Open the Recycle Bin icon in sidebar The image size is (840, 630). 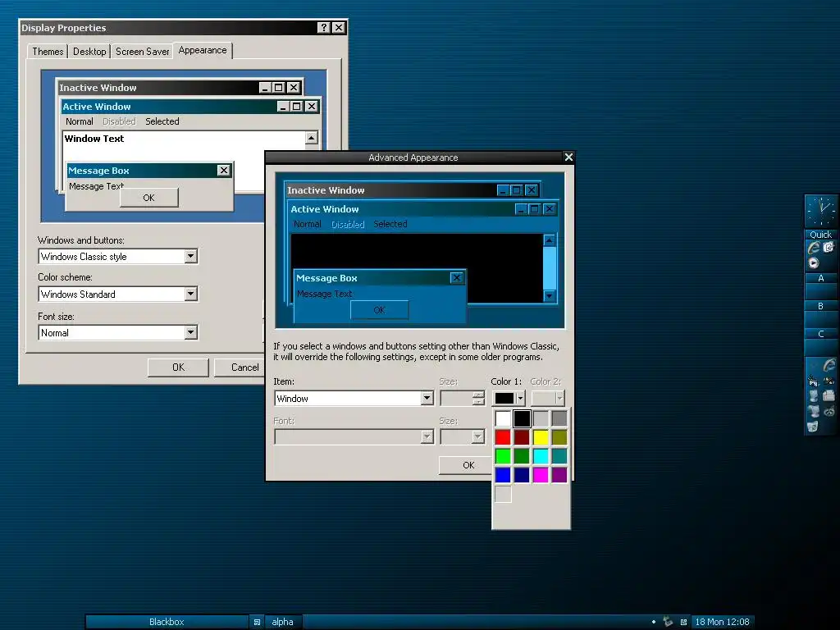813,427
